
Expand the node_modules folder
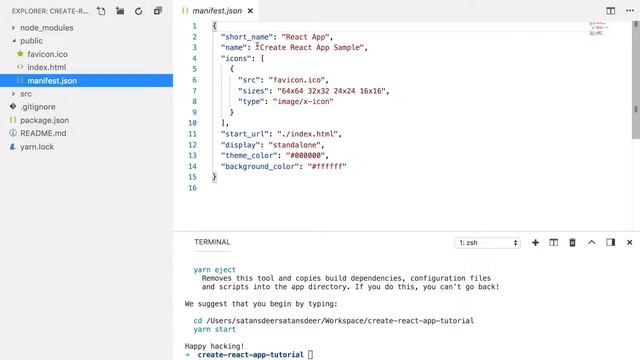47,28
